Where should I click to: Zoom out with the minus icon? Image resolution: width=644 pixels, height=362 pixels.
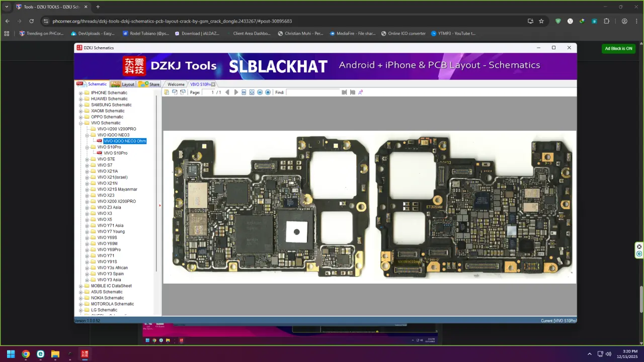(260, 93)
